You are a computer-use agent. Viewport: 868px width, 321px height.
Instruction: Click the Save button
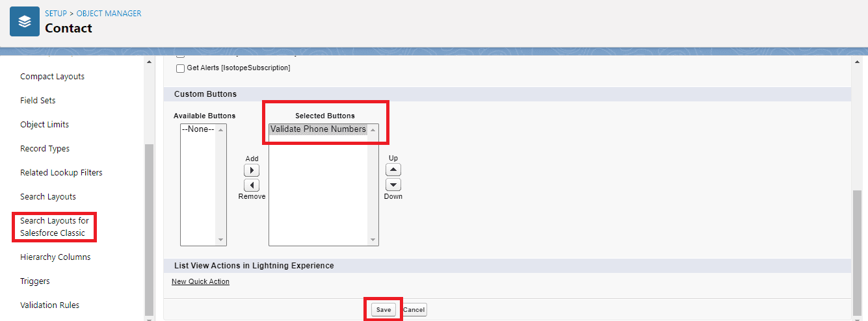click(384, 310)
